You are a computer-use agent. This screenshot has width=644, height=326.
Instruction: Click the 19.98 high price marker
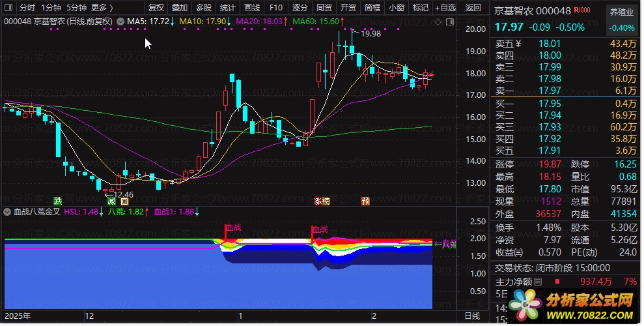click(371, 34)
